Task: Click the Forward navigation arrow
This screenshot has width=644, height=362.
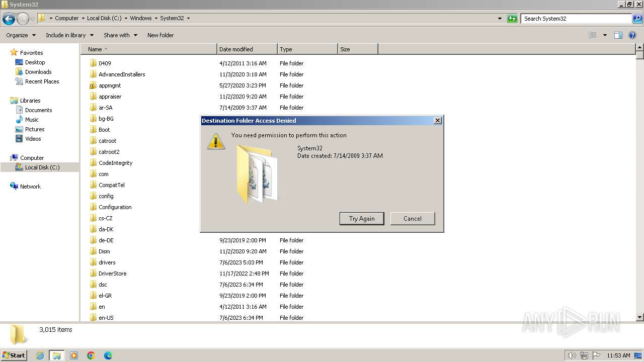Action: point(23,19)
